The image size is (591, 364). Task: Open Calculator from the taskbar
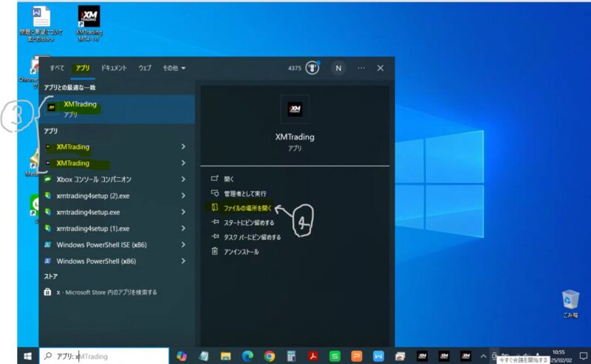coord(291,356)
